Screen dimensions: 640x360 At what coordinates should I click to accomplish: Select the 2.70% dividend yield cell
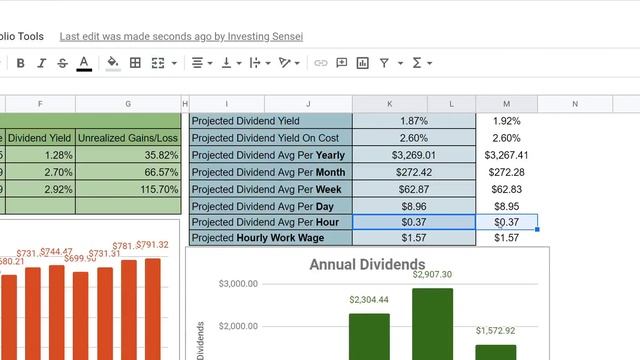(x=40, y=172)
